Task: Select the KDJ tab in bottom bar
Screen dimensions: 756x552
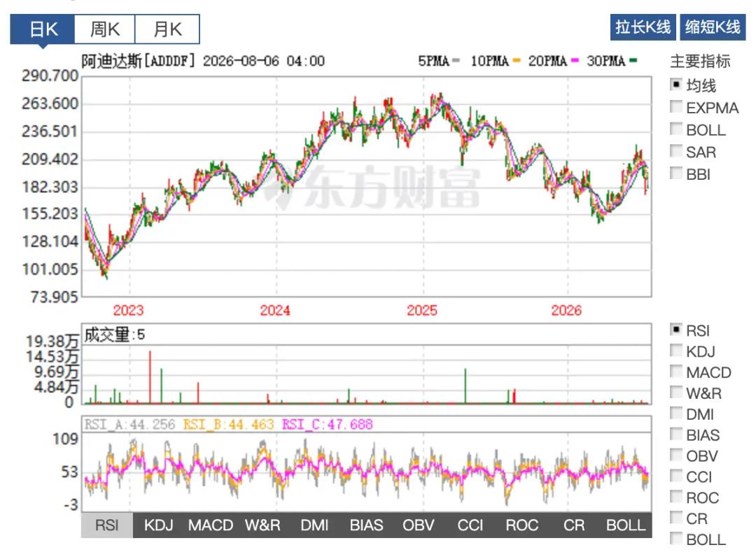Action: pos(159,525)
